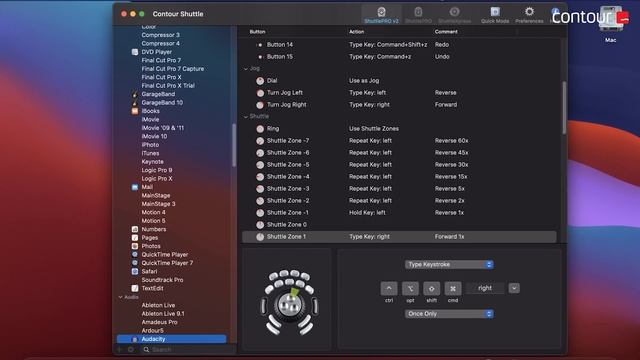Click the Numbers app icon
The height and width of the screenshot is (360, 640).
point(135,229)
